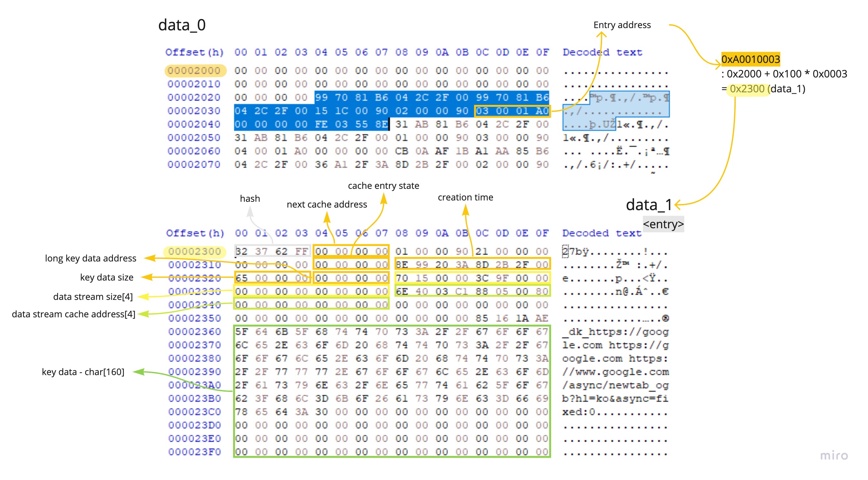Click the 'next cache address' label
This screenshot has height=480, width=868.
(x=327, y=204)
